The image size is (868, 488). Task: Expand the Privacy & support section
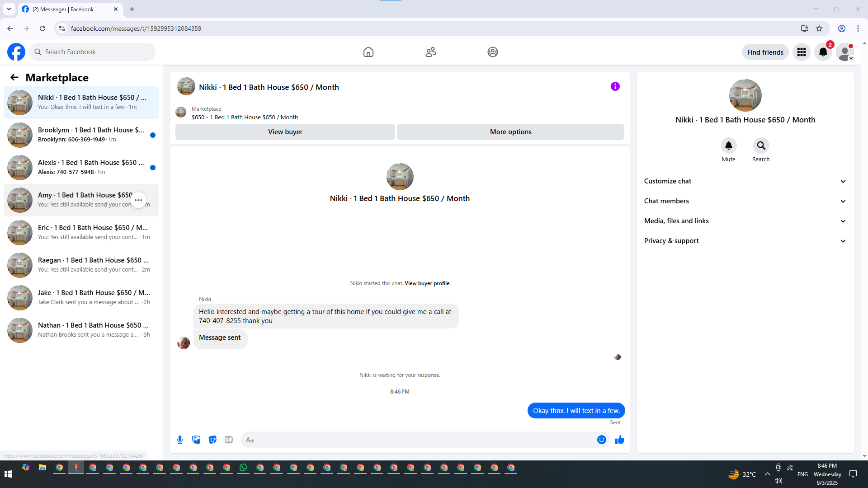click(745, 241)
